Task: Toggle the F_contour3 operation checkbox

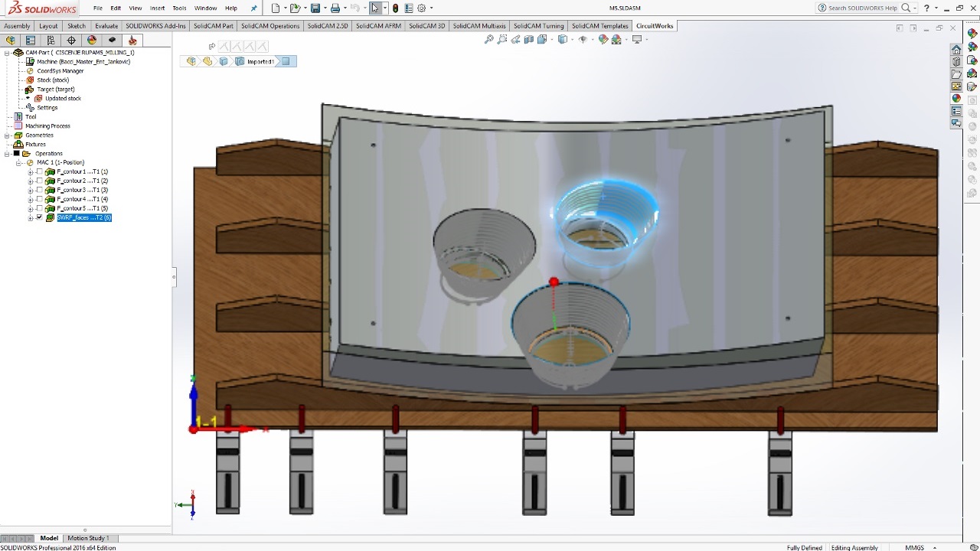Action: [x=40, y=190]
